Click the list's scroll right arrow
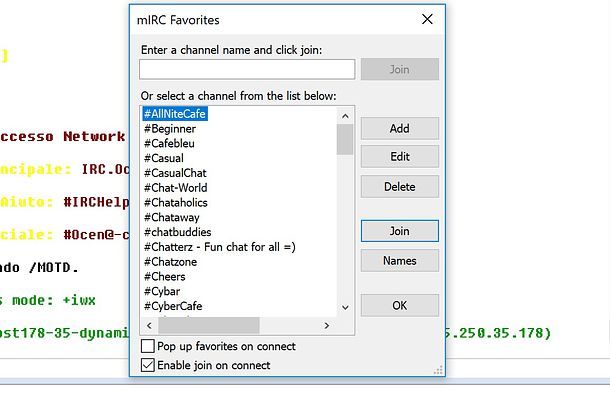This screenshot has height=393, width=610. click(x=327, y=325)
